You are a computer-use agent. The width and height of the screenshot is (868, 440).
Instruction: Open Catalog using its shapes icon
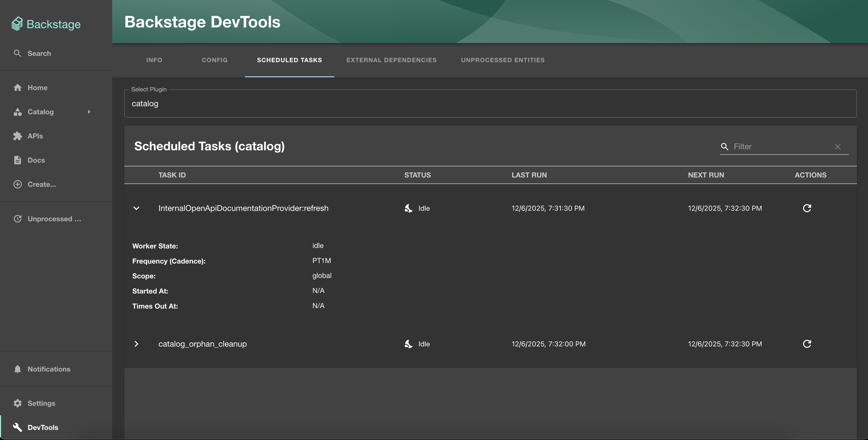18,112
